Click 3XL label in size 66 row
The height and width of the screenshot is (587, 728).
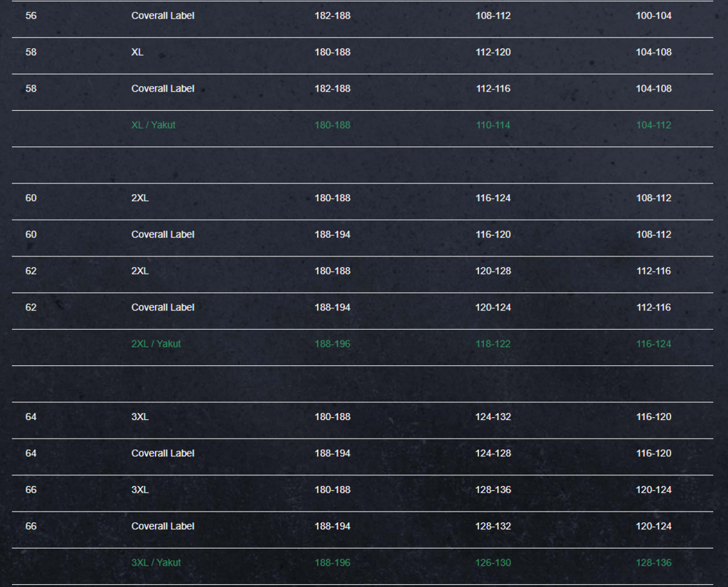click(140, 490)
